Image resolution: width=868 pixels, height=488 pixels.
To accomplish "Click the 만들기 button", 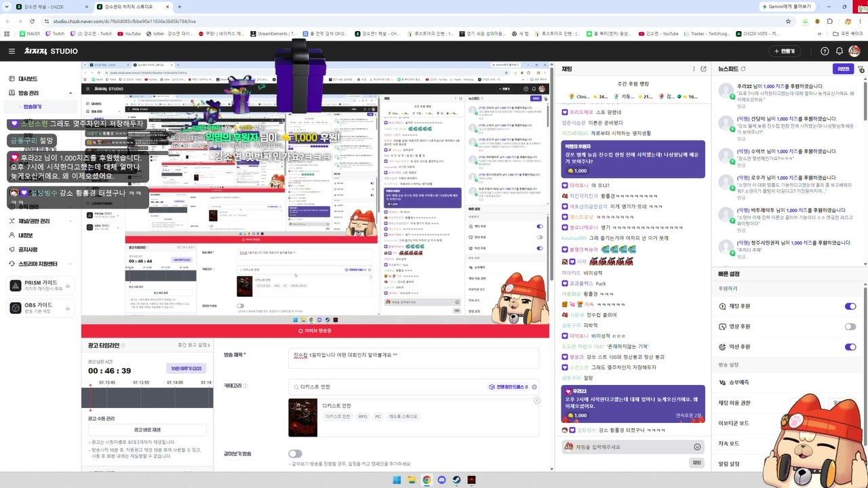I will click(x=785, y=51).
